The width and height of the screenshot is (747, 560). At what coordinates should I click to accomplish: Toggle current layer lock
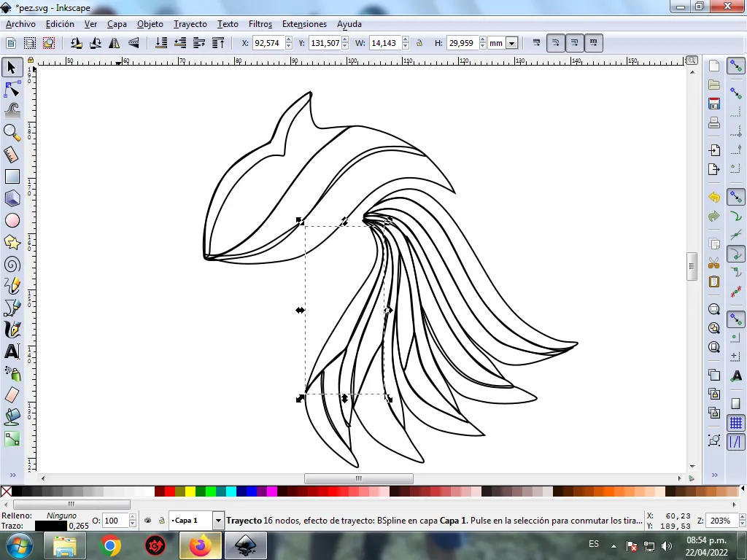[x=161, y=521]
